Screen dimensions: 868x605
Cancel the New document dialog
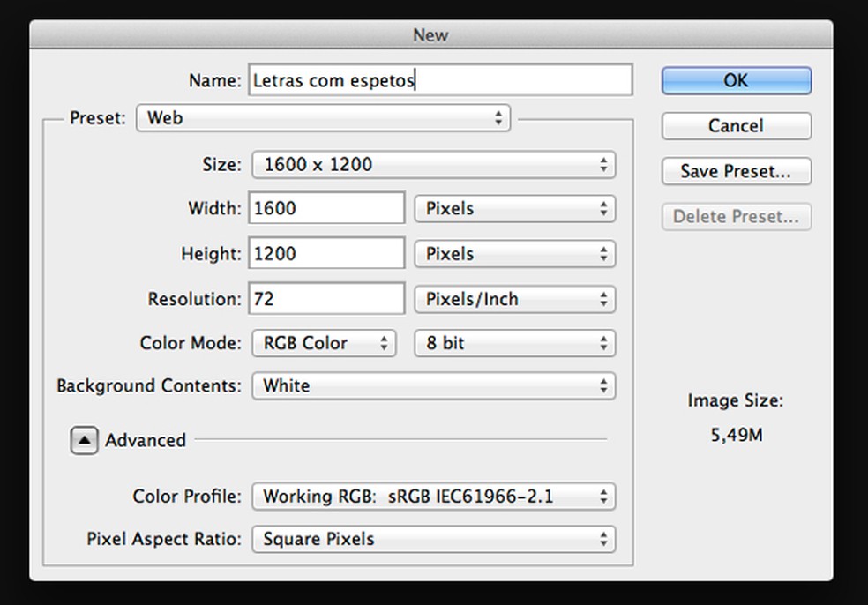736,125
